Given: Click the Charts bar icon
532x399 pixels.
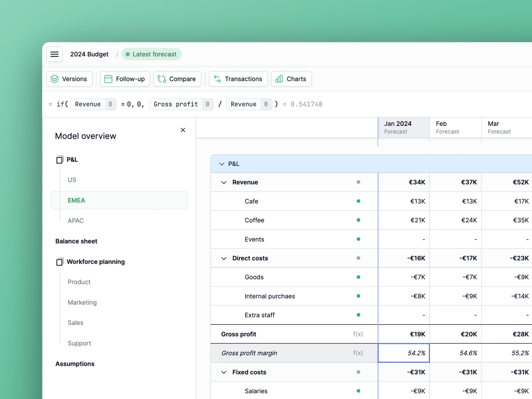Looking at the screenshot, I should (279, 79).
